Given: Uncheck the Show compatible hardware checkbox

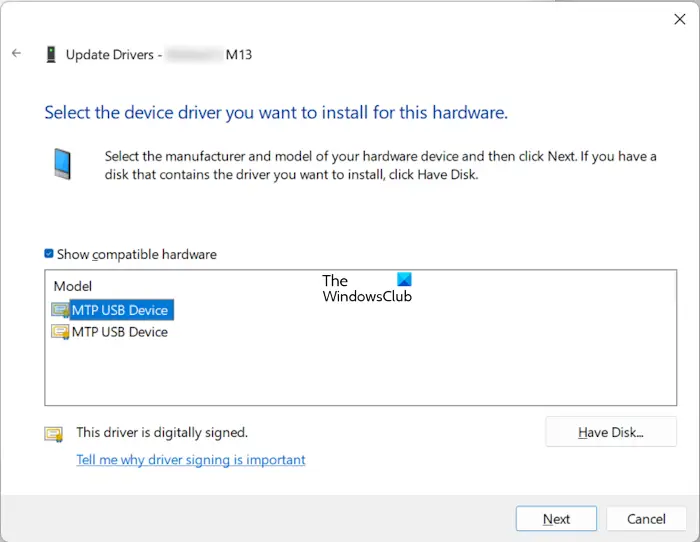Looking at the screenshot, I should tap(49, 254).
